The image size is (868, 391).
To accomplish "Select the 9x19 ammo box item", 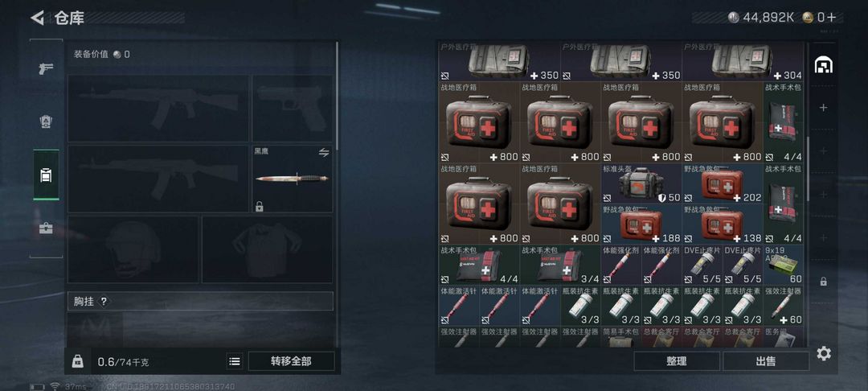I will [x=783, y=265].
